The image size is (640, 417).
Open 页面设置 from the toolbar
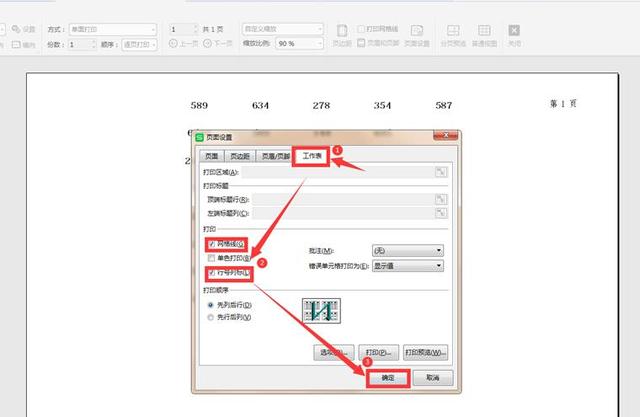417,35
